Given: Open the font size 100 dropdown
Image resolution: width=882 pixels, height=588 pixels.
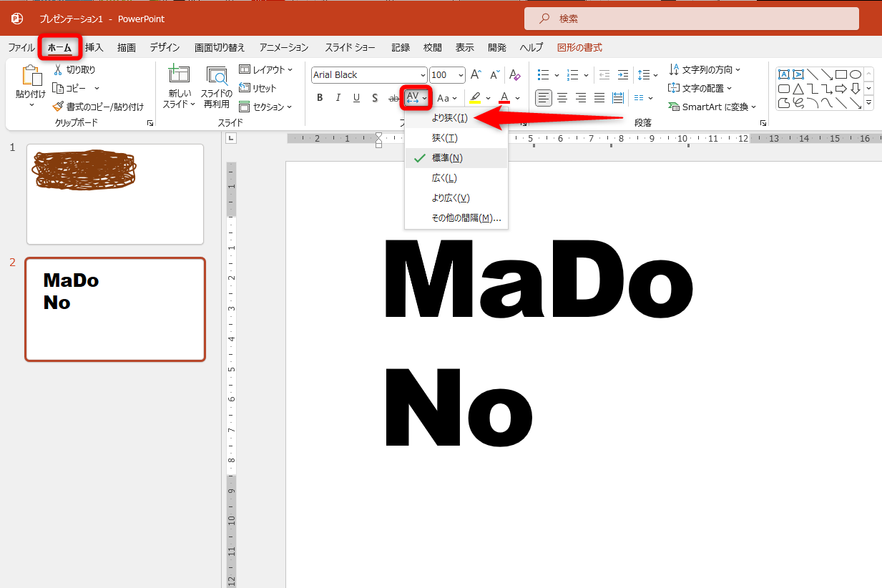Looking at the screenshot, I should click(460, 75).
